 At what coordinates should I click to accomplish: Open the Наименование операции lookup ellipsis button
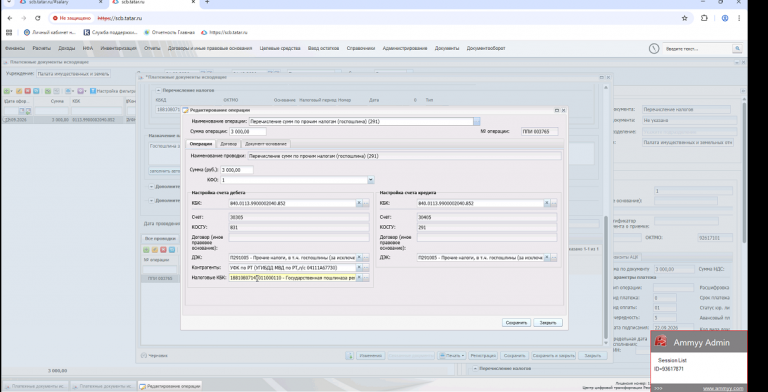[x=477, y=121]
